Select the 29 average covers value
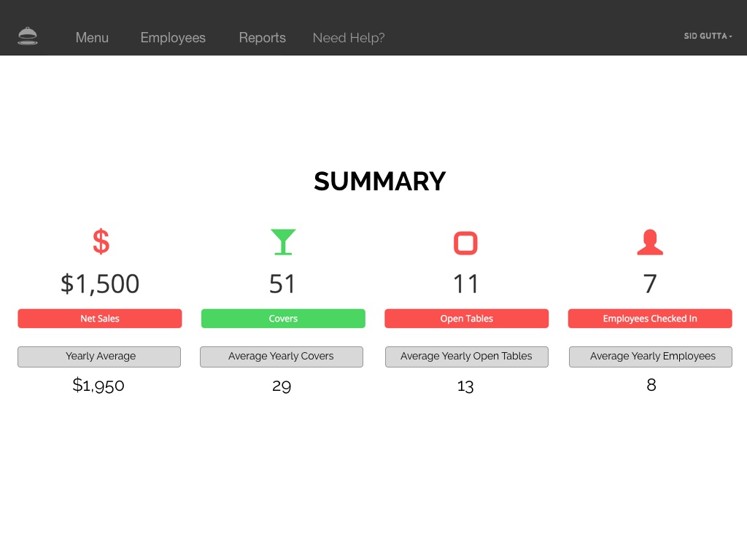Screen dimensions: 747x560 (282, 386)
